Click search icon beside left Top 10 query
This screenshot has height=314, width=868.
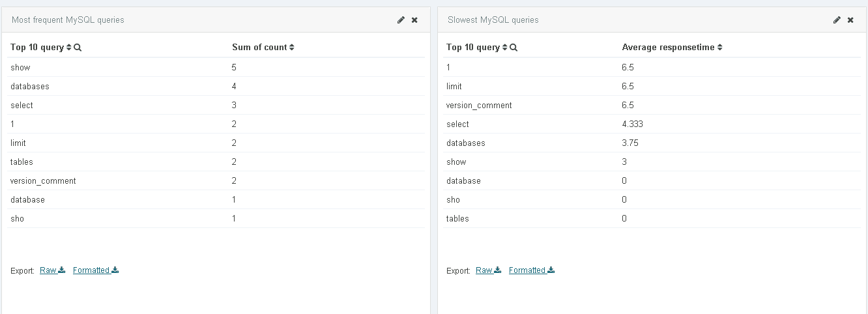point(78,48)
